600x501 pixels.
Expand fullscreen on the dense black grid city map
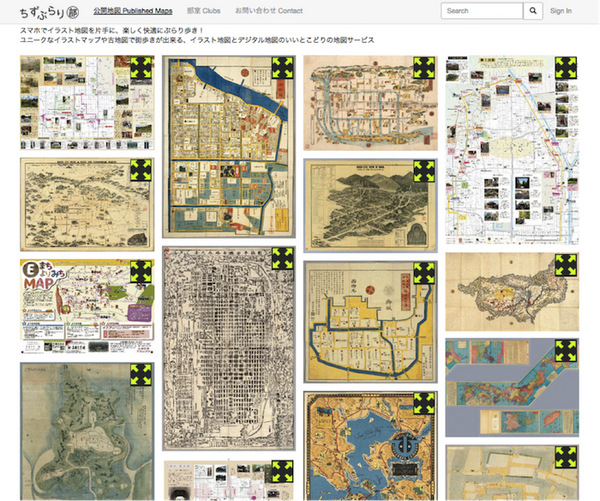(x=283, y=258)
